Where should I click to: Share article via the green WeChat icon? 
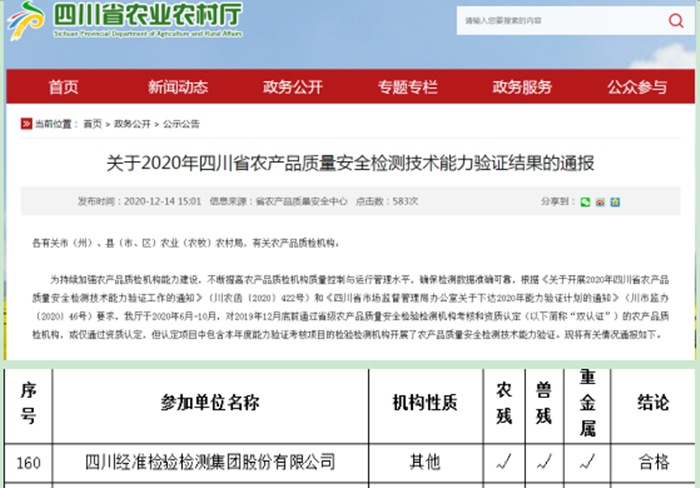[585, 202]
